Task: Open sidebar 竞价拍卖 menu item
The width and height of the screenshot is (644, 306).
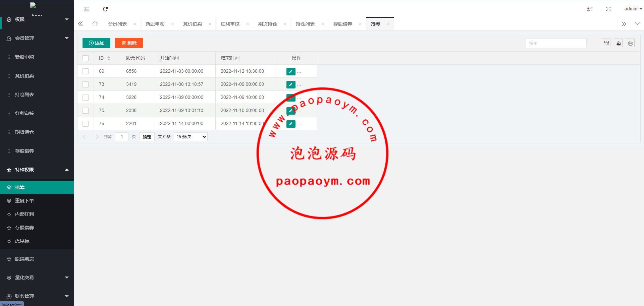Action: tap(37, 76)
